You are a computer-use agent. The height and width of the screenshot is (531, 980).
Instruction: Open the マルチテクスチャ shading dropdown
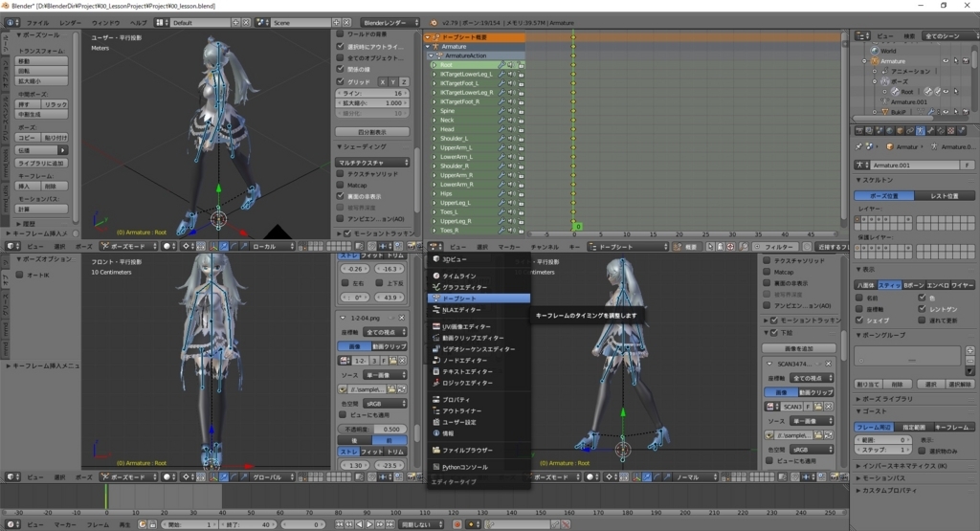click(372, 163)
